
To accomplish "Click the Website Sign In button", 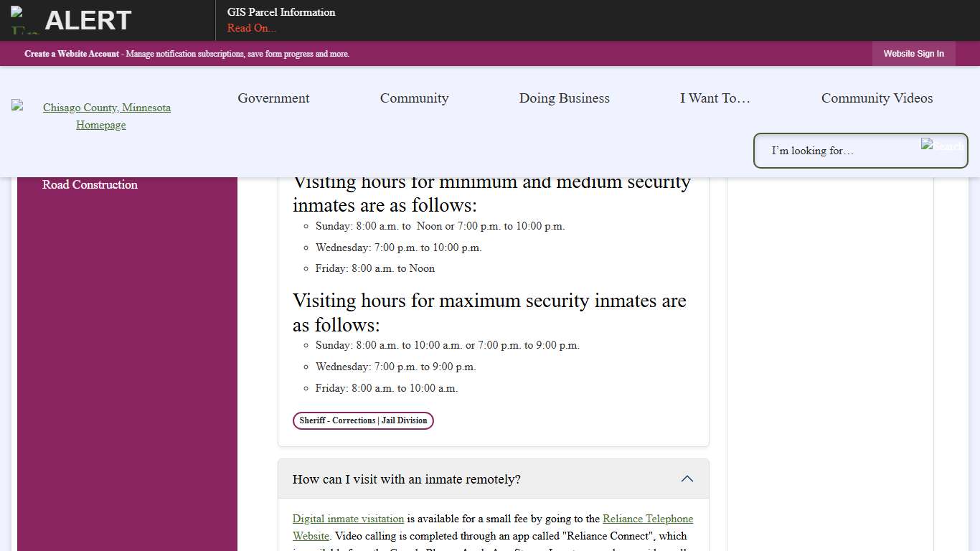I will pyautogui.click(x=913, y=54).
